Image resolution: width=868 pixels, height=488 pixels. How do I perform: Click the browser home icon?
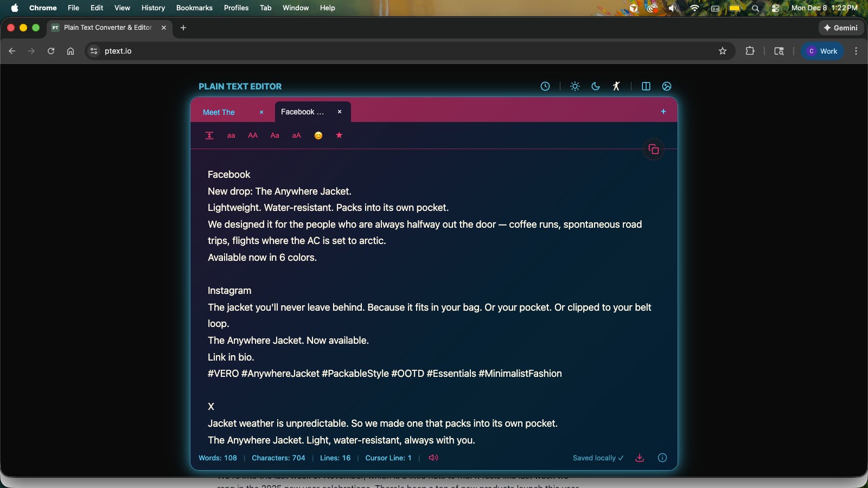71,51
